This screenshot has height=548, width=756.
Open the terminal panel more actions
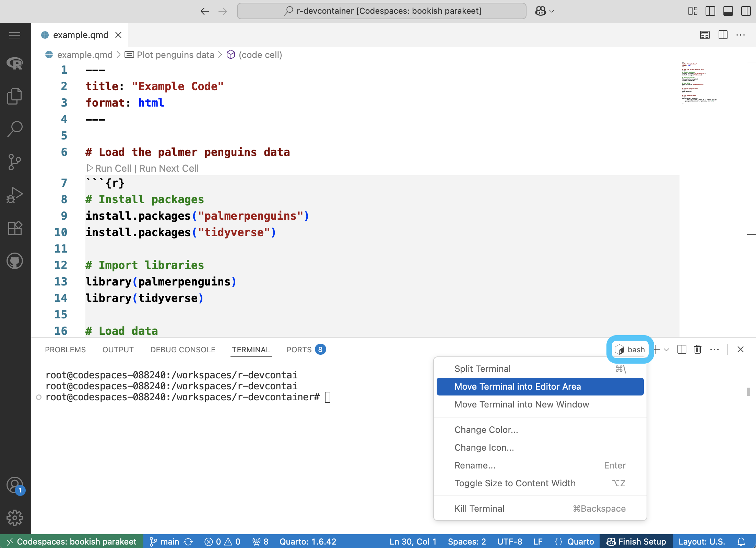coord(714,350)
